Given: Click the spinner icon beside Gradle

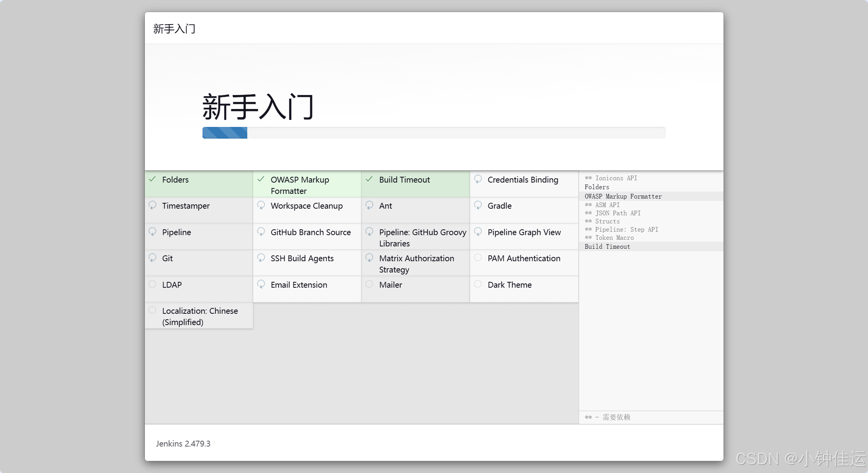Looking at the screenshot, I should [x=478, y=205].
